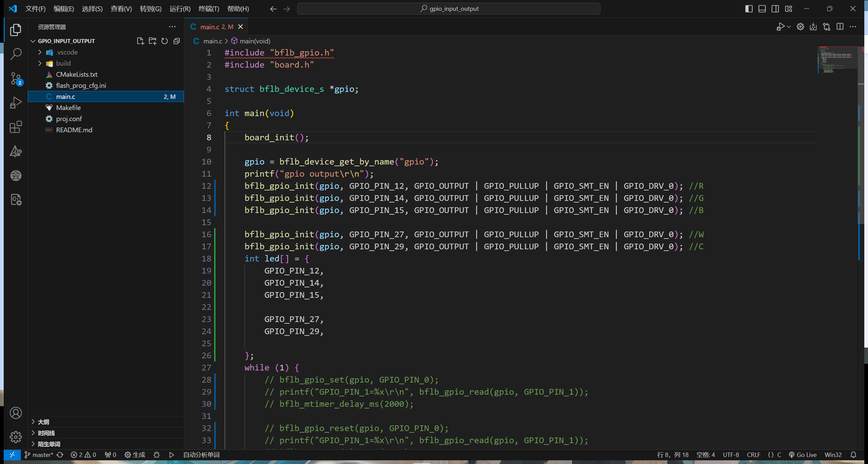Open CMakeLists.txt in the explorer
868x464 pixels.
click(77, 74)
